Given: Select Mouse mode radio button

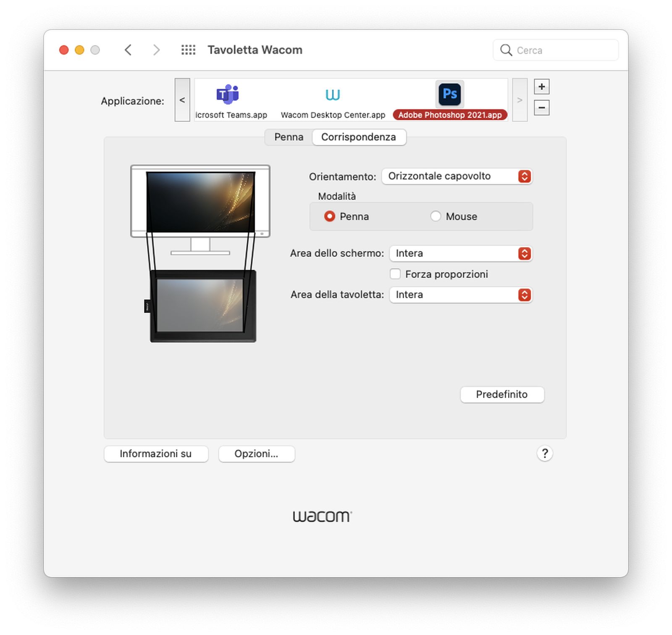Looking at the screenshot, I should (x=436, y=216).
